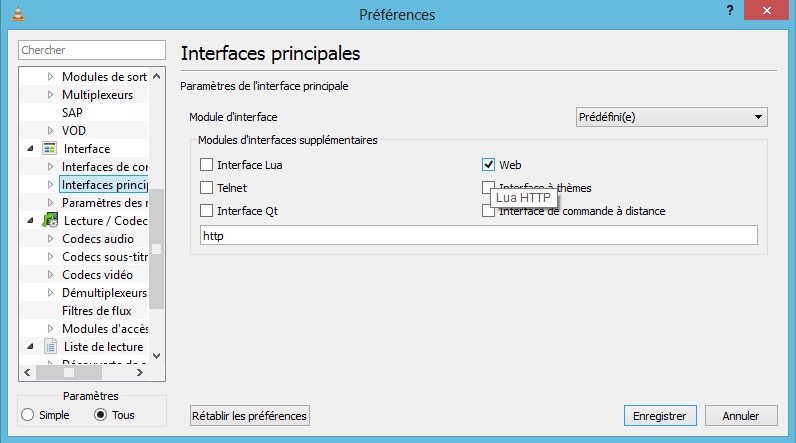Click the Liste de lecture category icon
Screen dimensions: 796x443
coord(50,347)
